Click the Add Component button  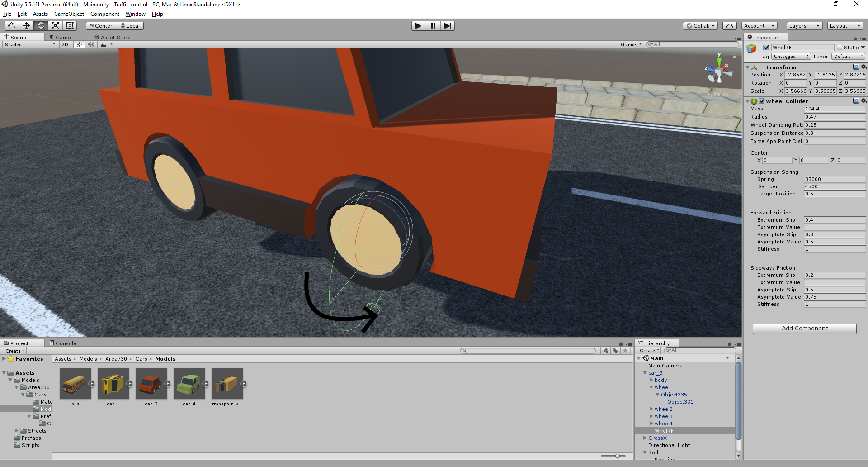(805, 329)
